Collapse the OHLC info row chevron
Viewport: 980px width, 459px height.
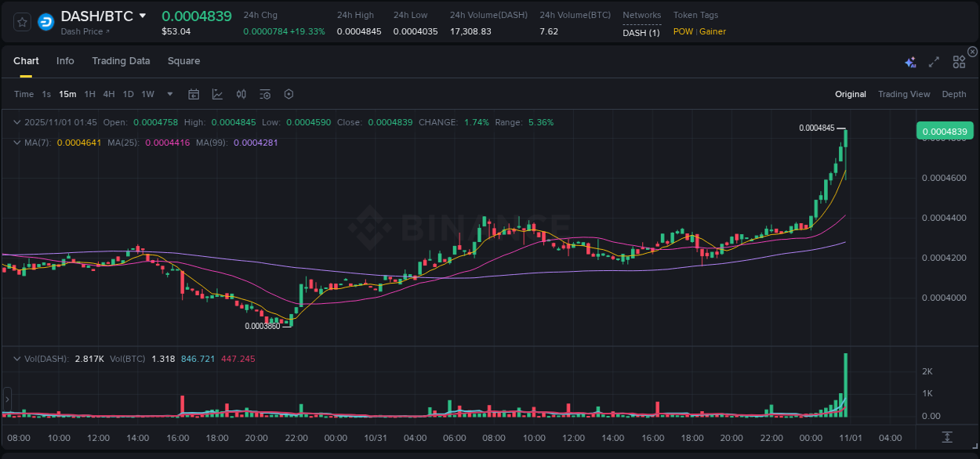(16, 122)
